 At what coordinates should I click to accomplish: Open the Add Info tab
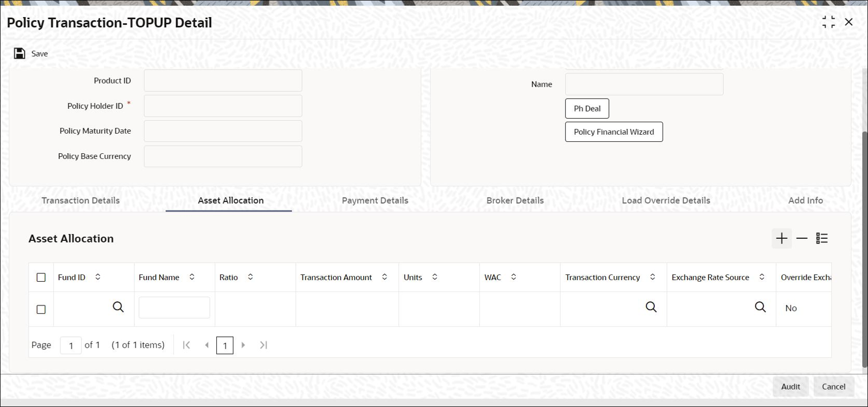point(806,201)
